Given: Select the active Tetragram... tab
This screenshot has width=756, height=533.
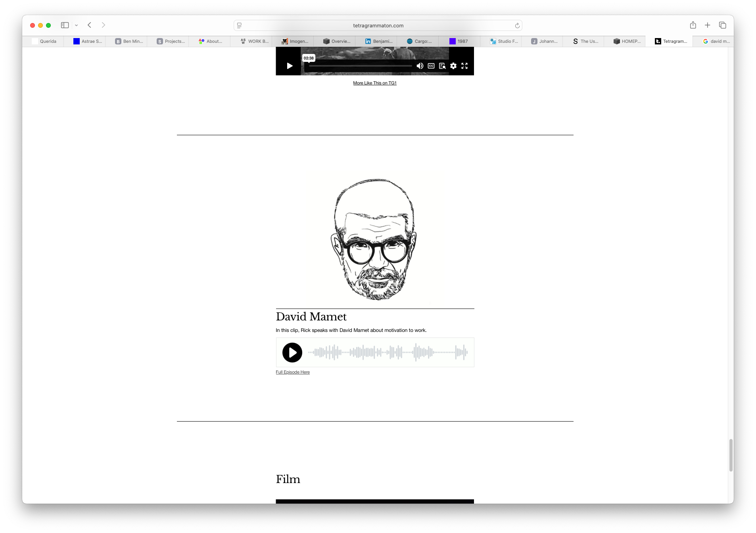Looking at the screenshot, I should coord(670,41).
